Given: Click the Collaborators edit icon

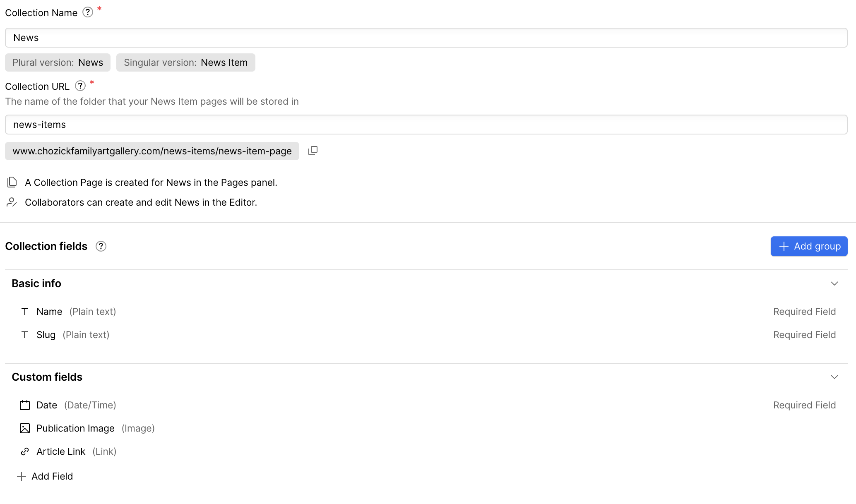Looking at the screenshot, I should point(12,202).
